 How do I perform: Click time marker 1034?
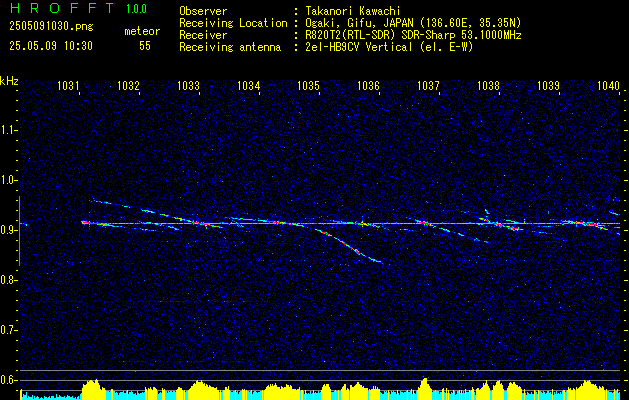point(248,85)
